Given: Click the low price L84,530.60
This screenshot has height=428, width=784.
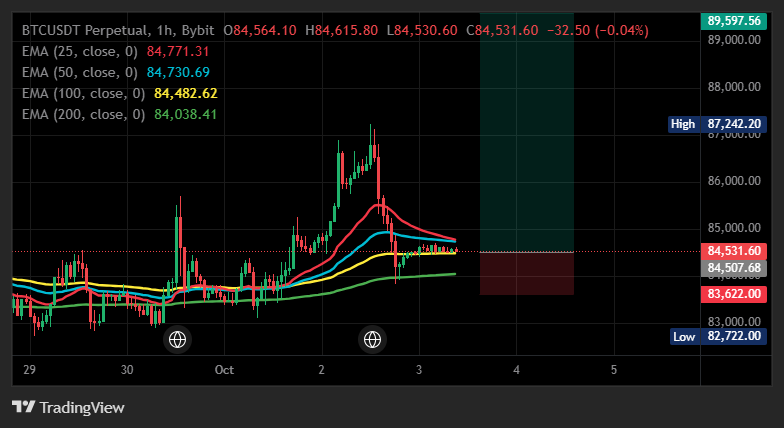Looking at the screenshot, I should tap(422, 30).
